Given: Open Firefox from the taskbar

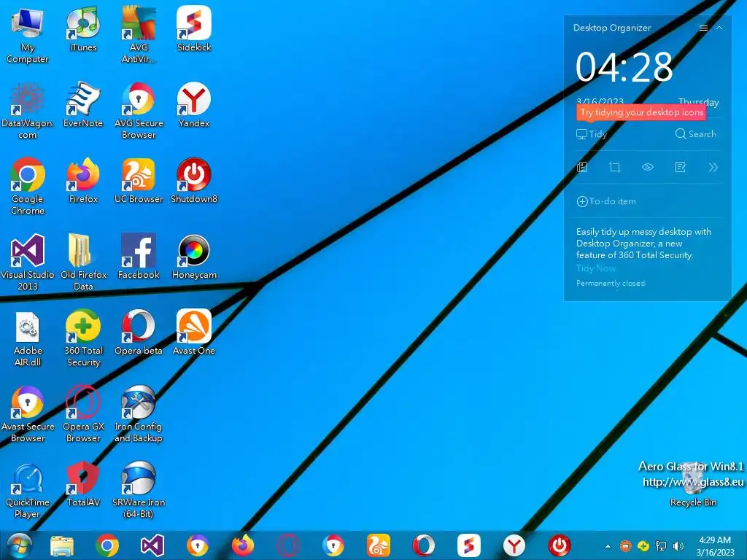Looking at the screenshot, I should (242, 545).
